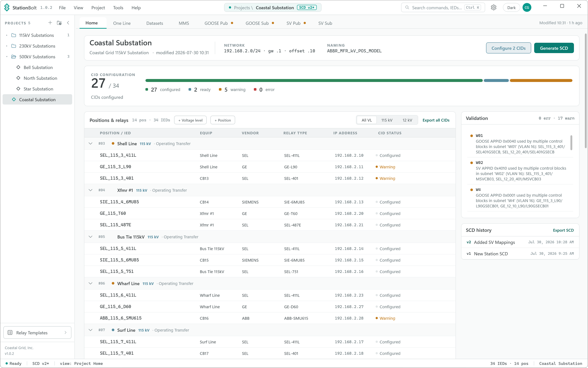Expand the 230kV Substations tree node

tap(7, 46)
